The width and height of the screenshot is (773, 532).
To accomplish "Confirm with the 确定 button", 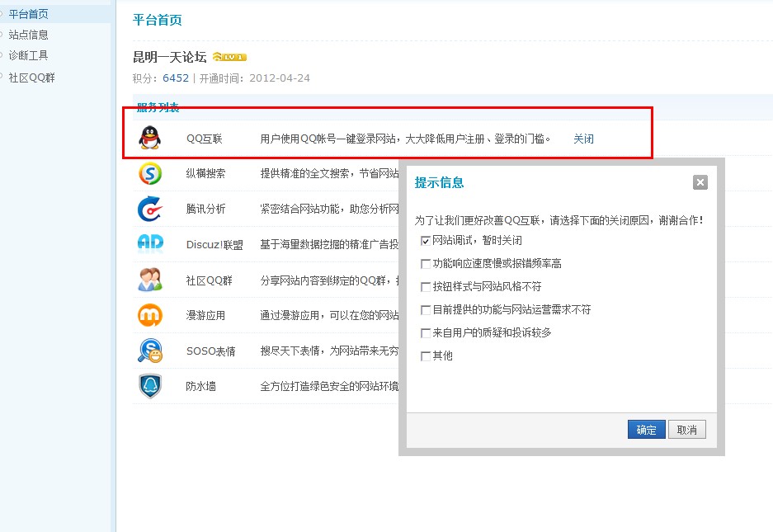I will [x=646, y=430].
